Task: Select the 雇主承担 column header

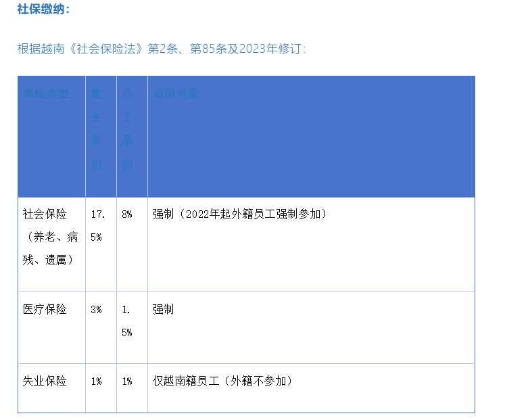Action: tap(97, 129)
